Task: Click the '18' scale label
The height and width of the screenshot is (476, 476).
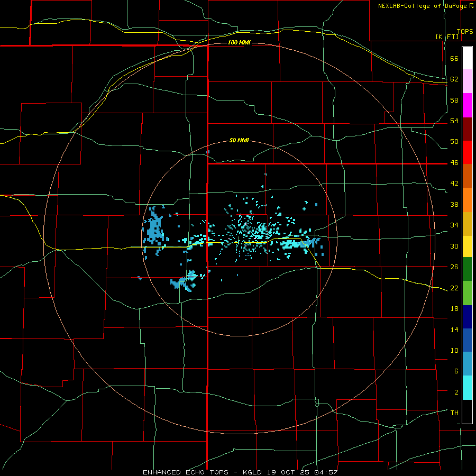Action: 454,309
